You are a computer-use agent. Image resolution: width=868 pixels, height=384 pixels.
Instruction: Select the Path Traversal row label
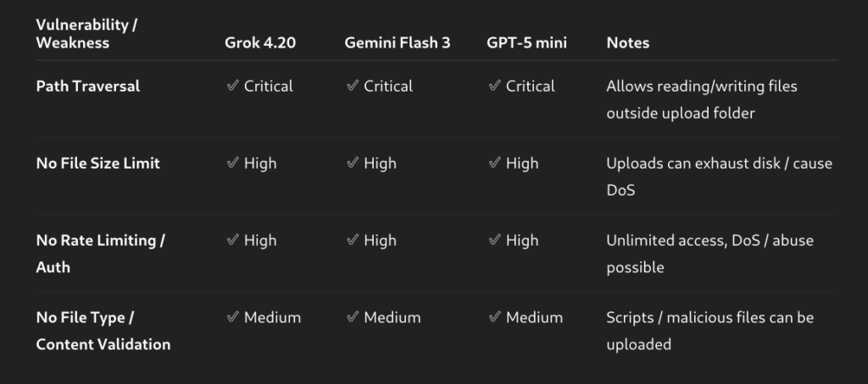pos(88,86)
